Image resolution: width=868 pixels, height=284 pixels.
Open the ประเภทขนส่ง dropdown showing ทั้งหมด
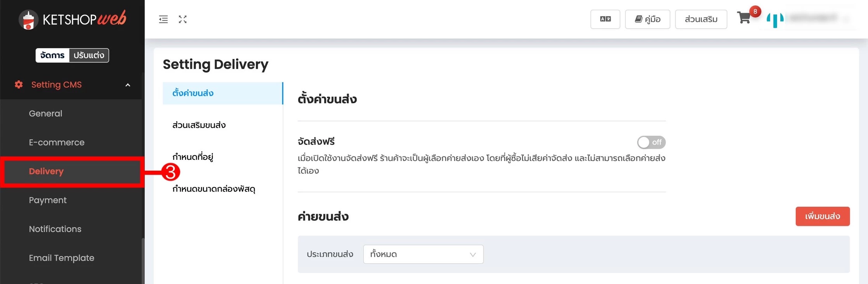[423, 254]
